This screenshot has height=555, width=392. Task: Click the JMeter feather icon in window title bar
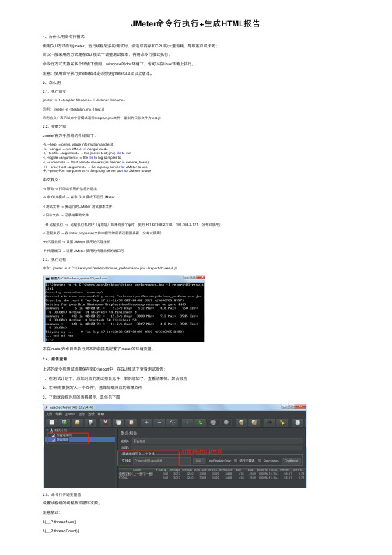pos(47,407)
